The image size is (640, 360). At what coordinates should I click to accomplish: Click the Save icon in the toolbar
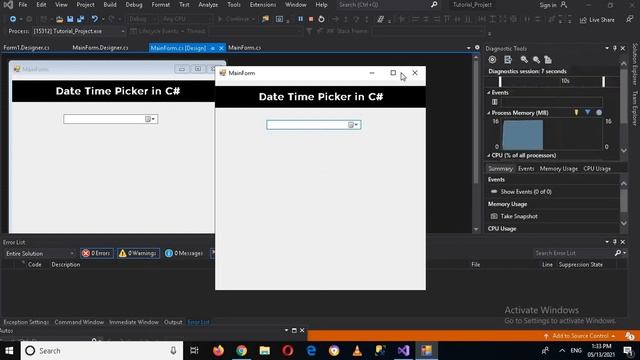(70, 19)
